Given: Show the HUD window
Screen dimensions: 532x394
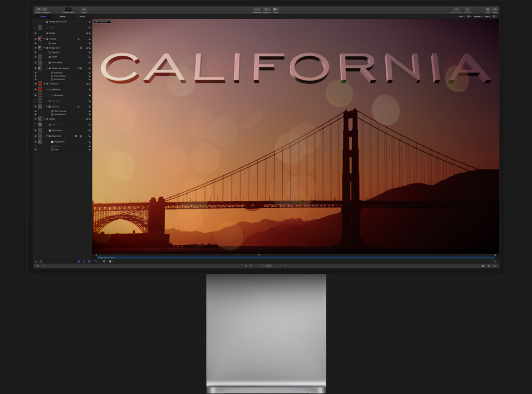Looking at the screenshot, I should (x=488, y=10).
